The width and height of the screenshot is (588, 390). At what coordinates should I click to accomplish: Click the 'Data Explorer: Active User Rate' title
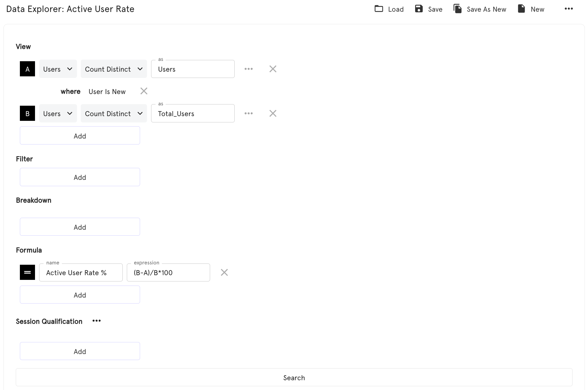[x=70, y=9]
